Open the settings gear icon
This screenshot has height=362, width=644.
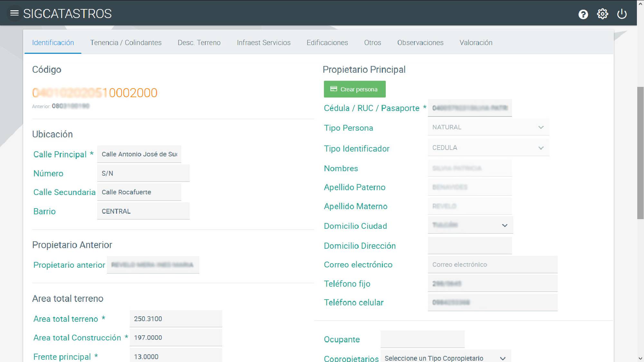[602, 14]
